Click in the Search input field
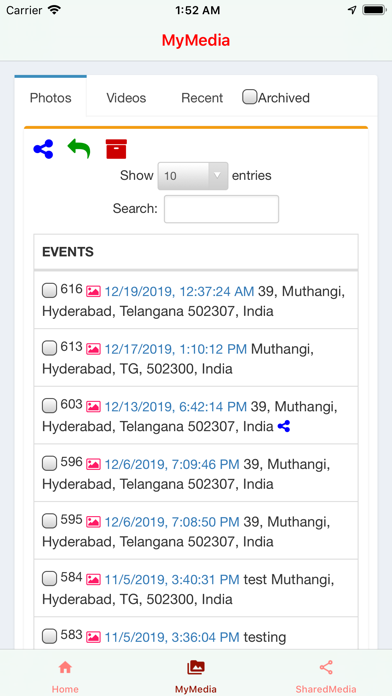 [222, 209]
